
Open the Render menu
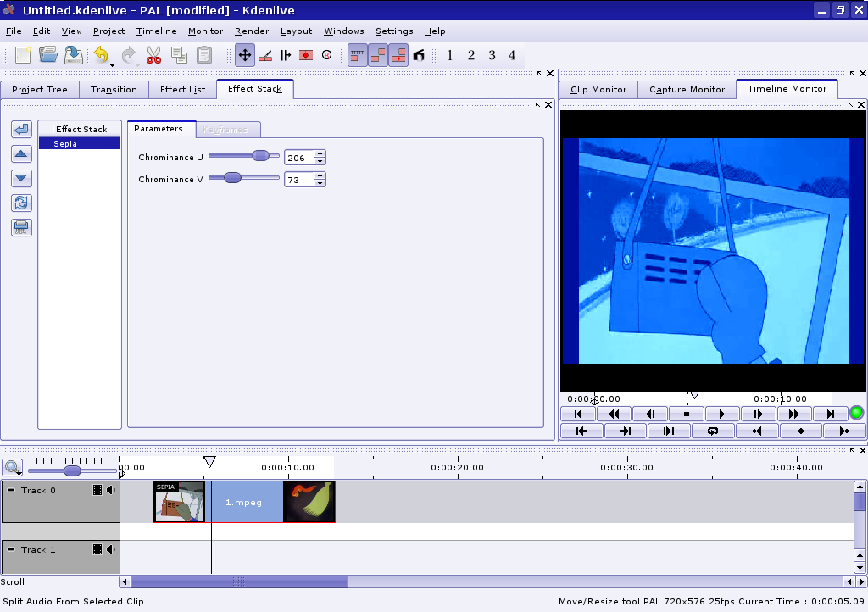coord(251,31)
